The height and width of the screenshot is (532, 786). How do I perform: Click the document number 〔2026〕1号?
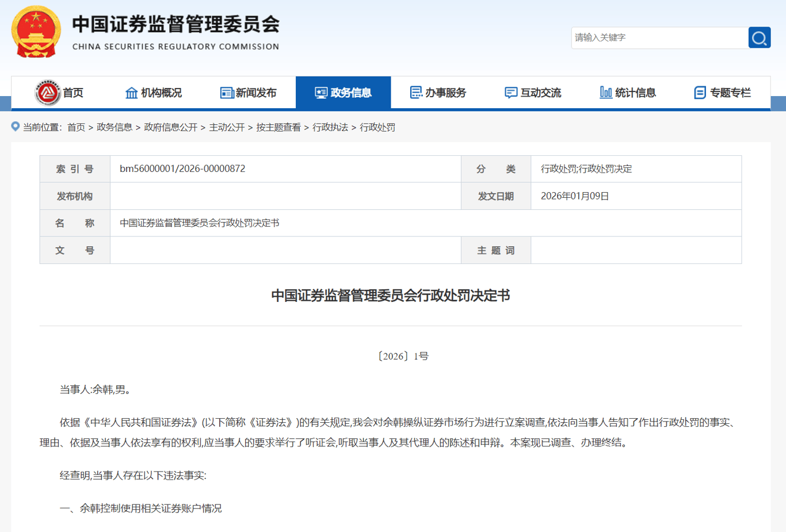(403, 356)
